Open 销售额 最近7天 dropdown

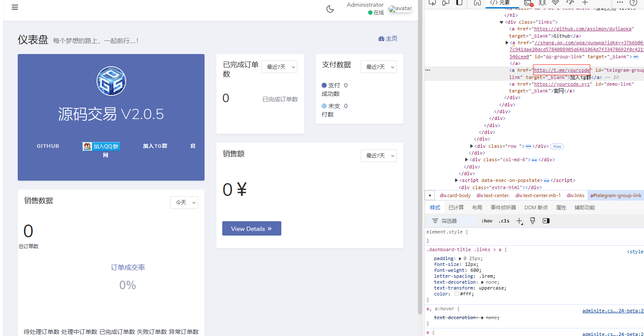click(x=379, y=155)
